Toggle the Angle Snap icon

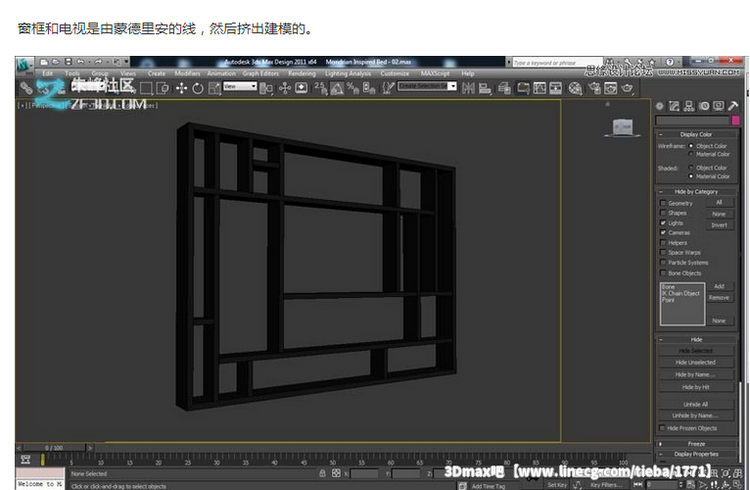tap(337, 88)
